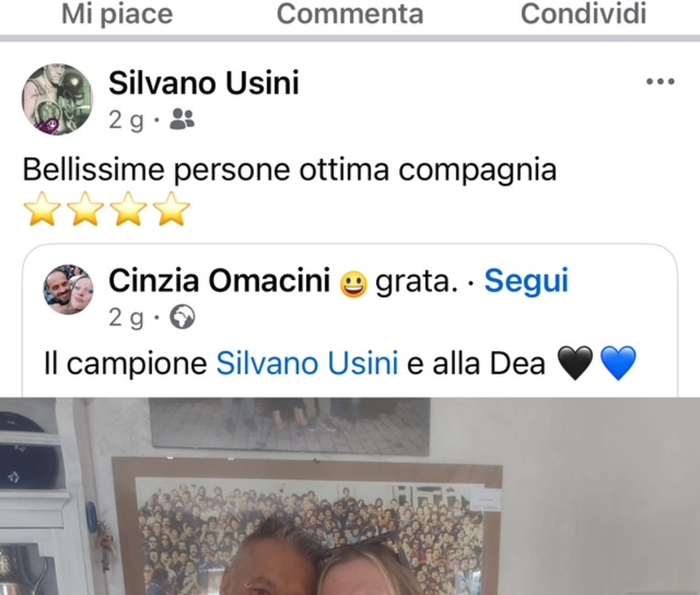Click the 2 g timestamp under Cinzia Omacini

126,318
